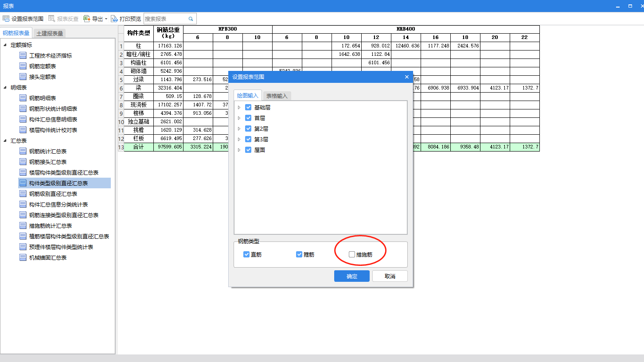644x362 pixels.
Task: Click the HPB300 column group header
Action: tap(228, 29)
